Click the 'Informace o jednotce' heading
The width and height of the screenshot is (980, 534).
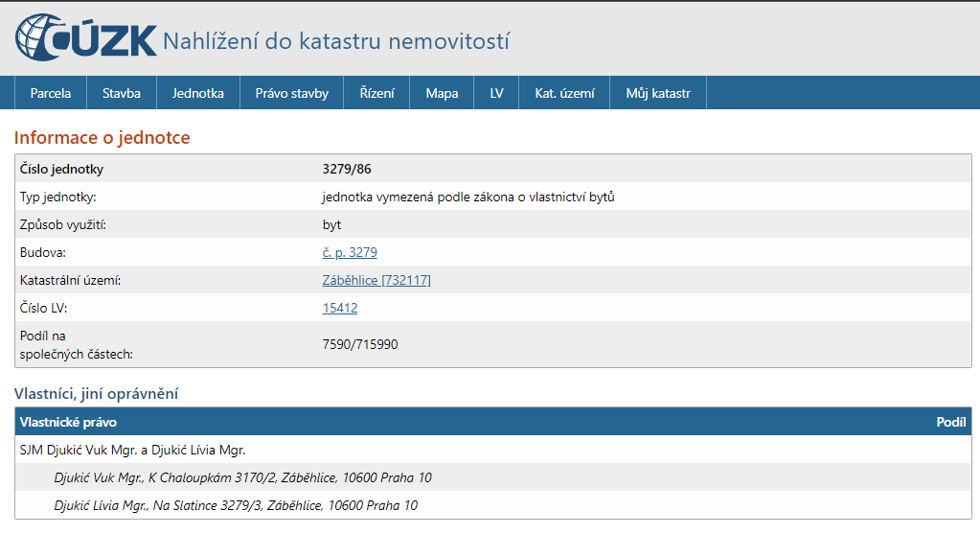click(102, 138)
